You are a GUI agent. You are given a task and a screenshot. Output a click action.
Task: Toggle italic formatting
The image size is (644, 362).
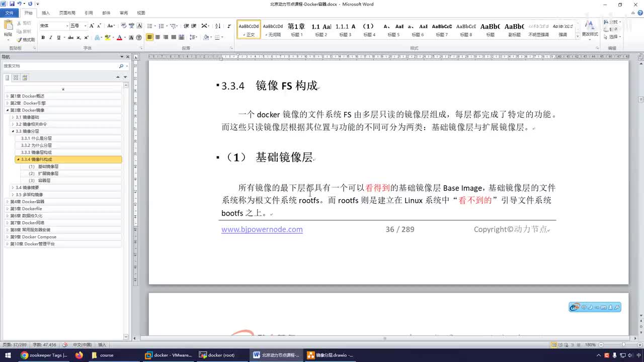click(50, 38)
